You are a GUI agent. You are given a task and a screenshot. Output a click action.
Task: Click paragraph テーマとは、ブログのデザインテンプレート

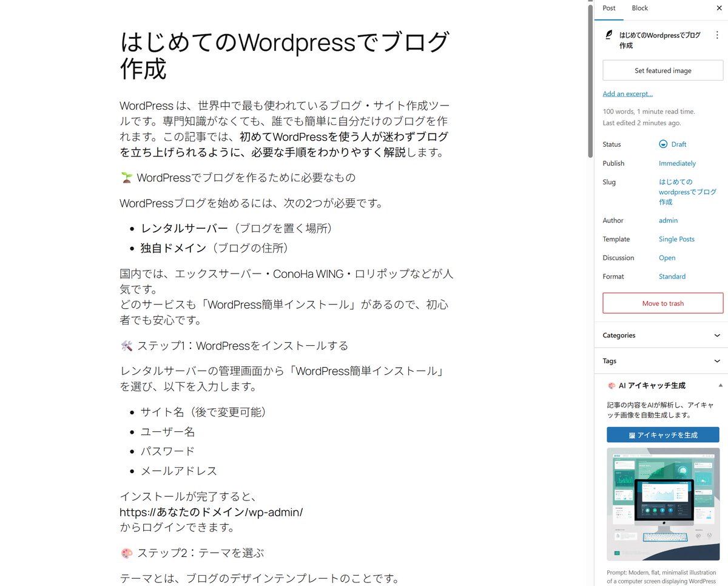tap(259, 579)
